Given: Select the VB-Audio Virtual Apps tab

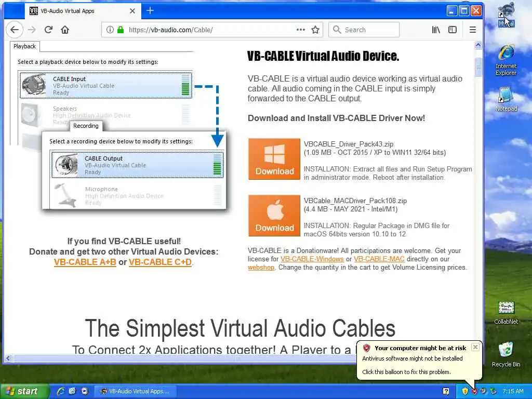Looking at the screenshot, I should click(x=83, y=11).
